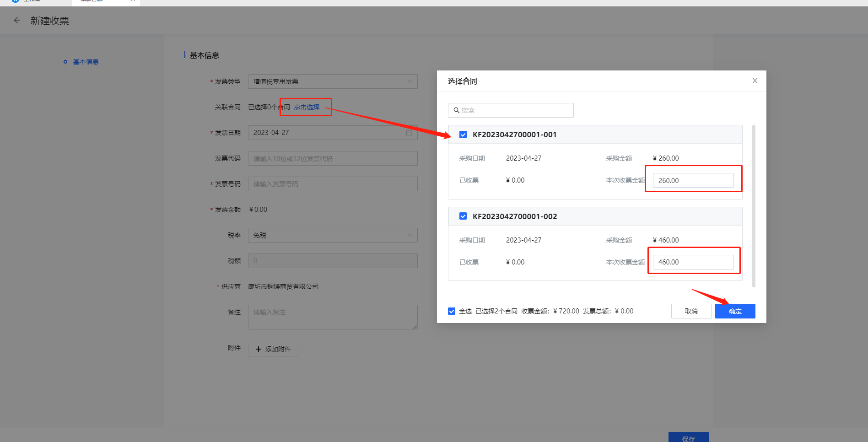
Task: Click the 基本信息 section heading
Action: (204, 55)
